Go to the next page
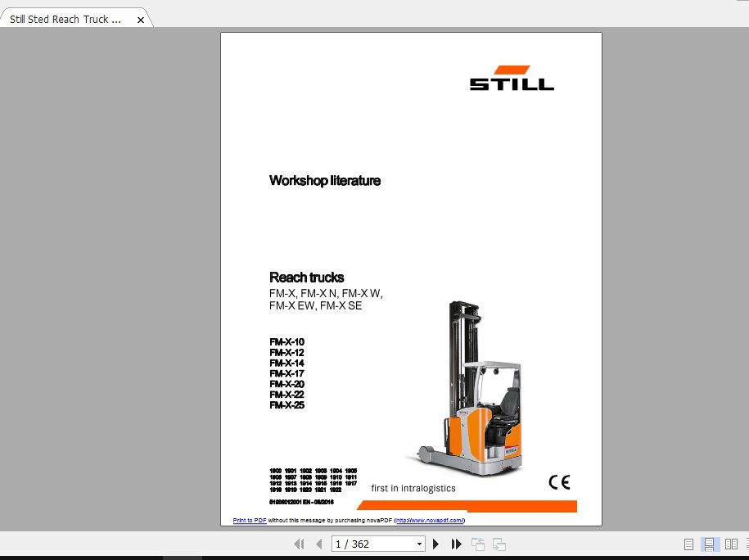Viewport: 749px width, 560px height. [435, 544]
